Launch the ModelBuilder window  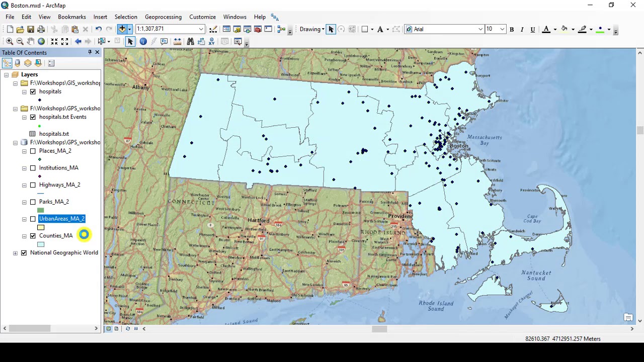click(x=281, y=29)
